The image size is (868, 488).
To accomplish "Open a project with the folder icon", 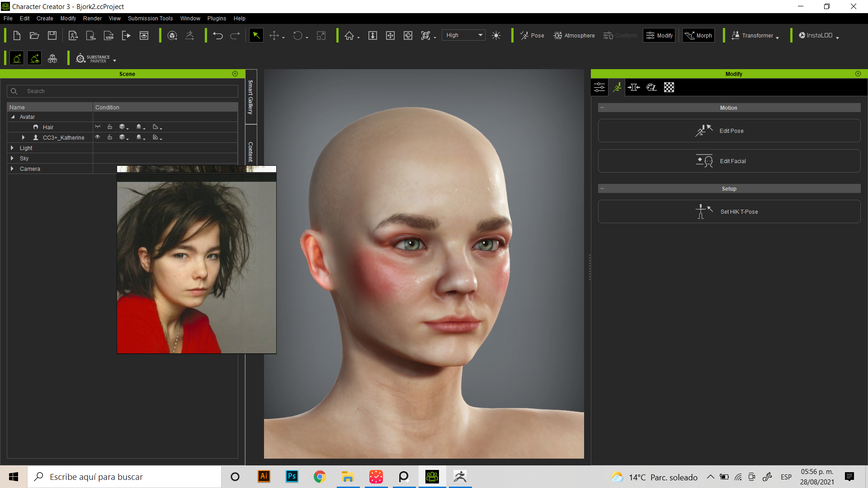I will click(34, 36).
